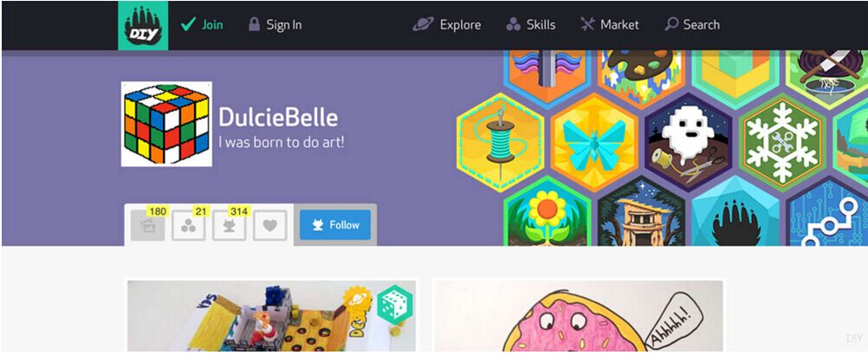Open the Search option
The height and width of the screenshot is (355, 868).
coord(692,25)
